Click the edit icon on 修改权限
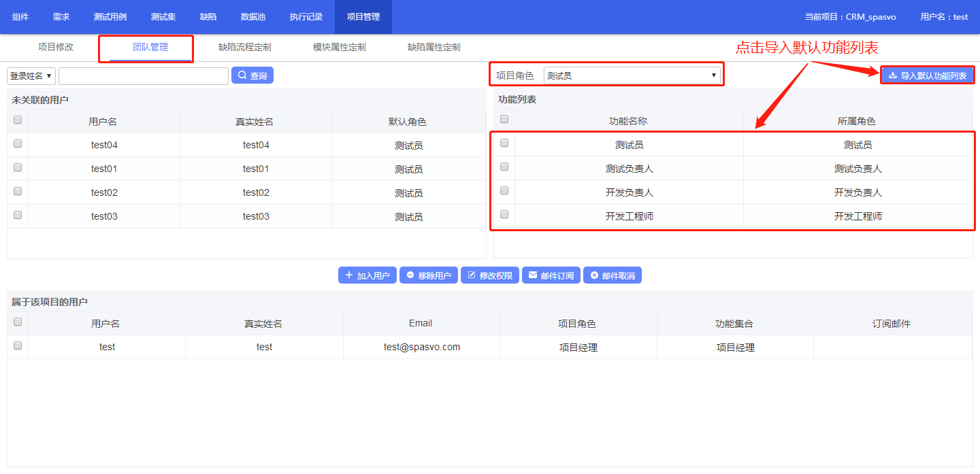This screenshot has width=980, height=474. click(x=472, y=275)
